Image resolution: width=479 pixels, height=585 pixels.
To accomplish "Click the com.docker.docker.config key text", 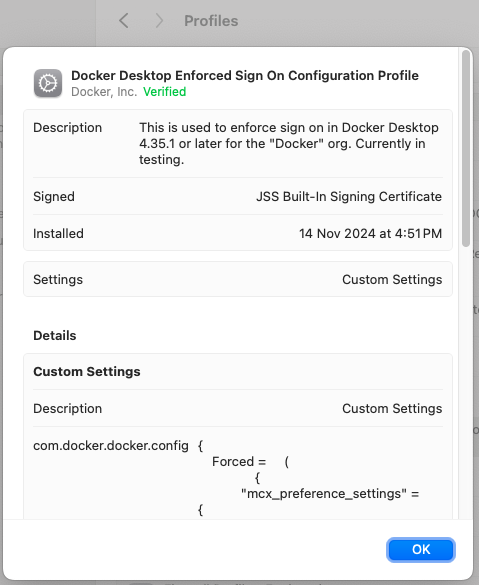I will coord(111,445).
